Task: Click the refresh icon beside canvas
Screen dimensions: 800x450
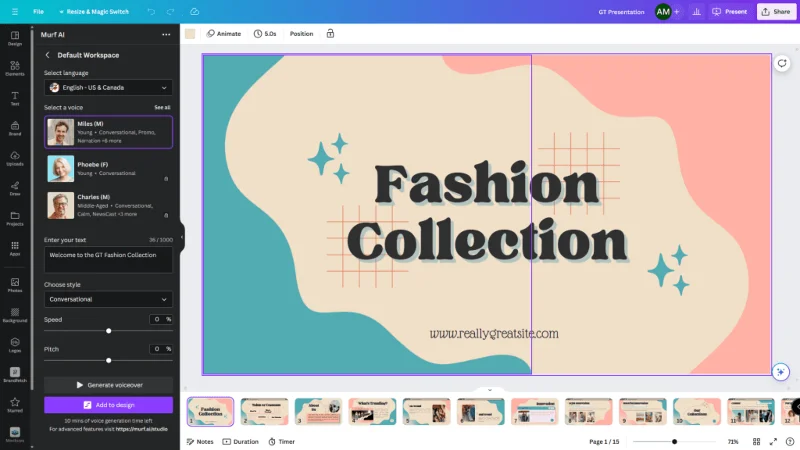Action: (782, 63)
